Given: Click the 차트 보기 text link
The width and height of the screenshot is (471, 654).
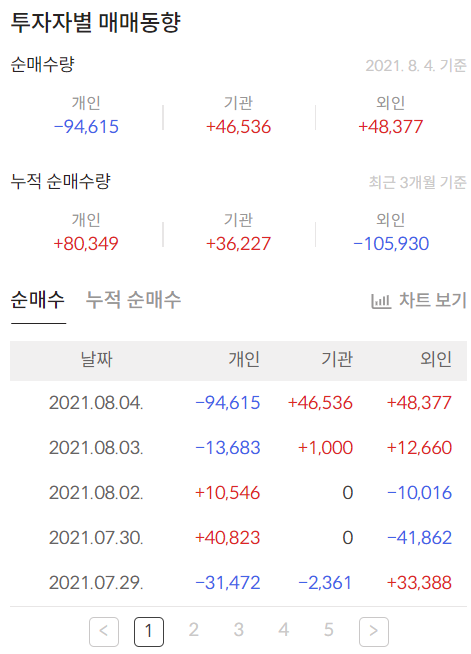Looking at the screenshot, I should 433,300.
